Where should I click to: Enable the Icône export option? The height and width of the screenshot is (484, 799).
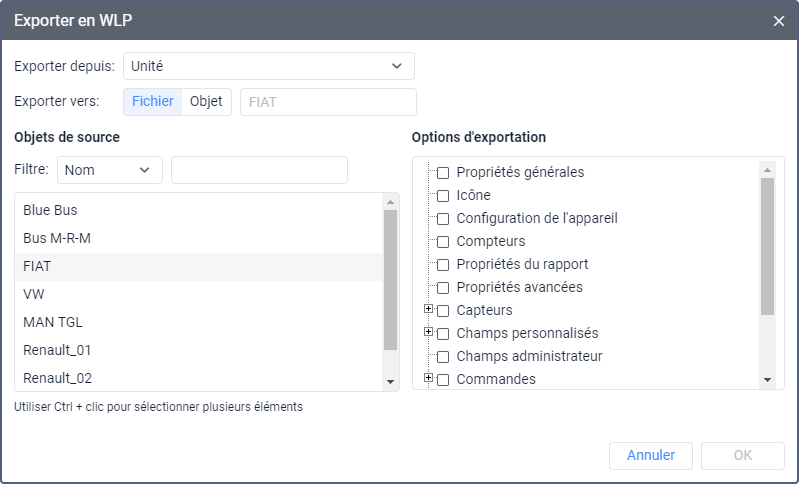(x=443, y=196)
